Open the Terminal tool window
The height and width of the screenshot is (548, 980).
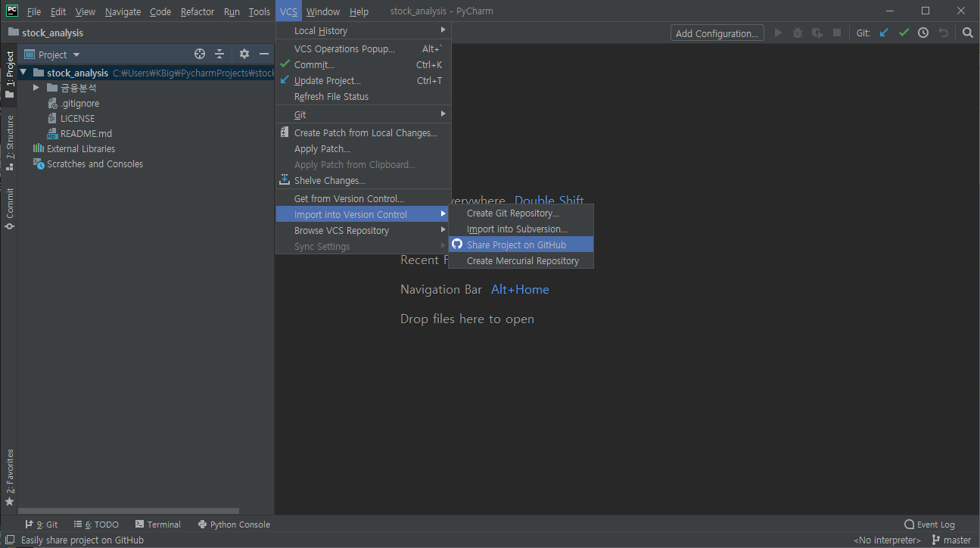point(157,524)
